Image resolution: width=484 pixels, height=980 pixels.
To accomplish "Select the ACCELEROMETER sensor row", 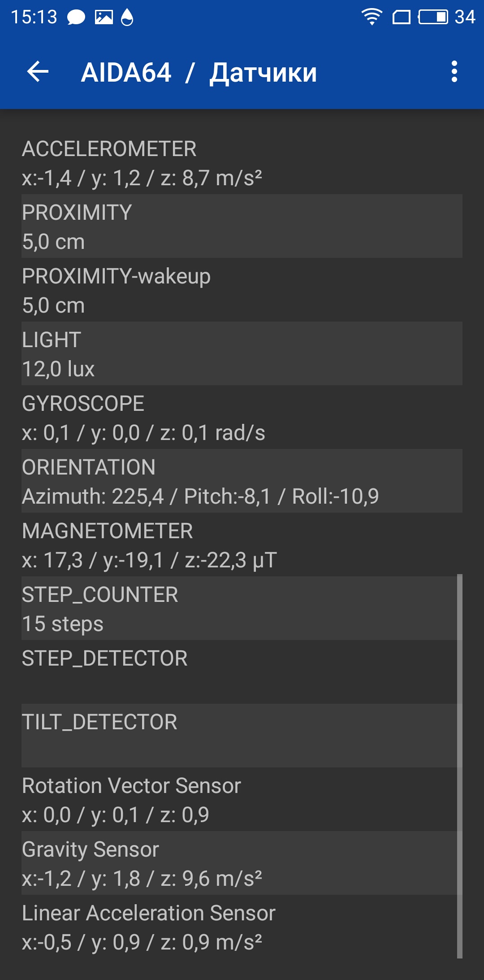I will (242, 162).
